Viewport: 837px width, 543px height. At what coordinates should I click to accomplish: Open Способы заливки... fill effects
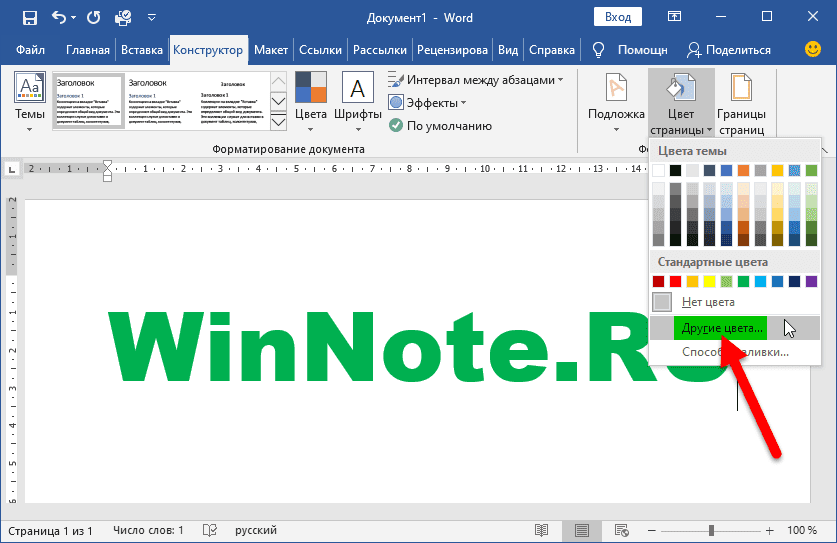point(735,352)
